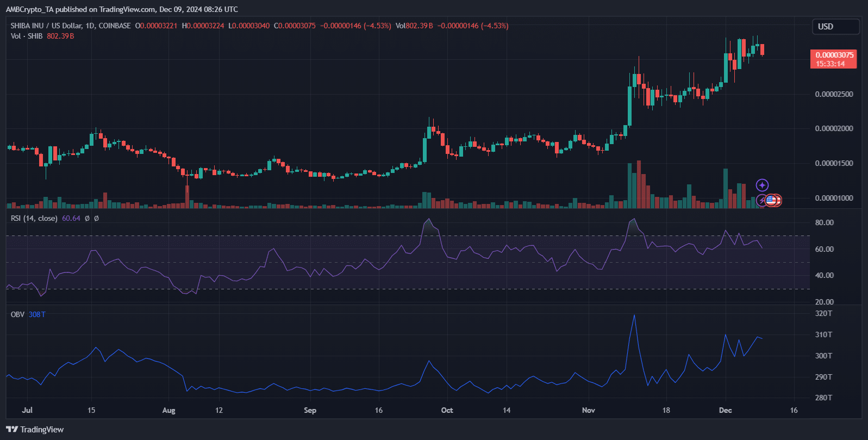868x440 pixels.
Task: Click the 0.00002000 price axis label
Action: tap(834, 128)
